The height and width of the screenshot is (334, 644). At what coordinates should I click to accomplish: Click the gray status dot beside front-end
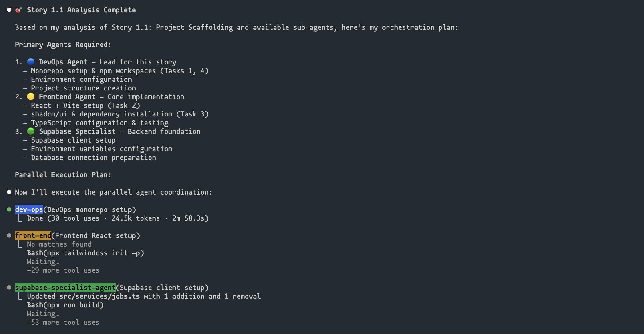[x=9, y=235]
